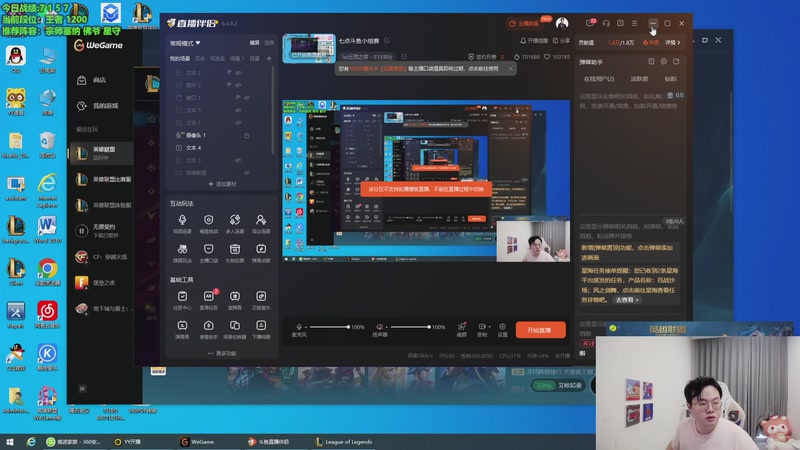Image resolution: width=800 pixels, height=450 pixels.
Task: Toggle visibility of 文本 5 source
Action: (x=238, y=110)
